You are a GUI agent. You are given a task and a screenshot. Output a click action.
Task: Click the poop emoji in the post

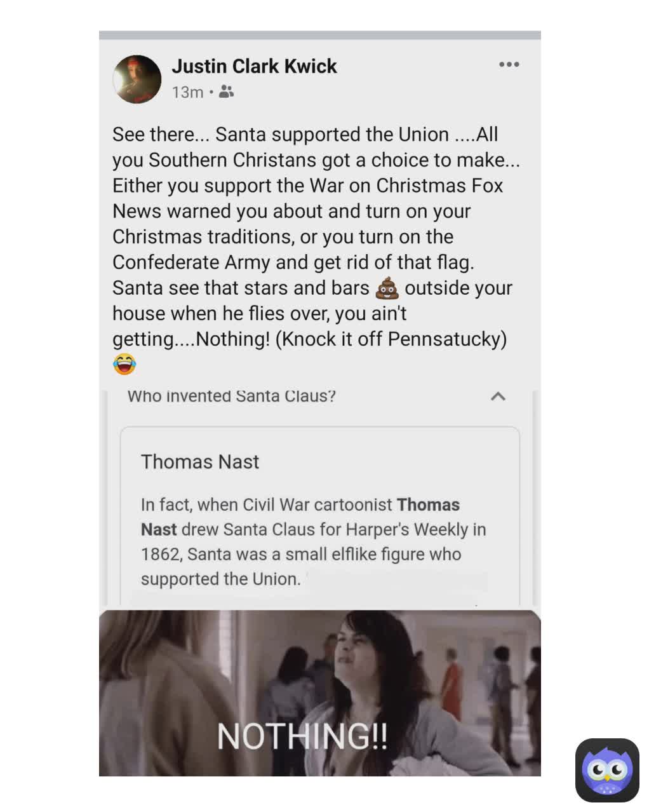(x=387, y=288)
